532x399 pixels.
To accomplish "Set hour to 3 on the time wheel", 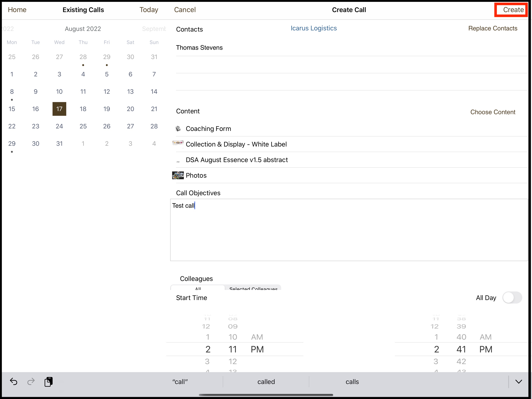I will point(208,361).
